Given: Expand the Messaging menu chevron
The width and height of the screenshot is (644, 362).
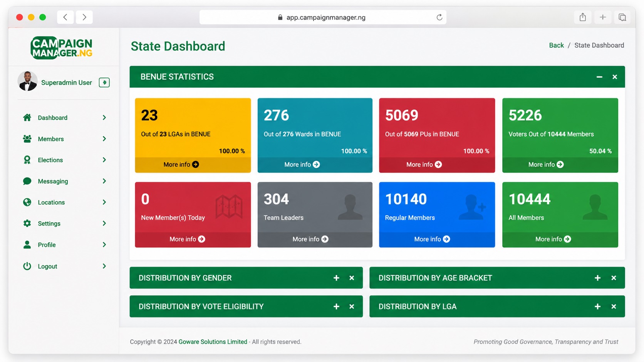Looking at the screenshot, I should coord(104,181).
